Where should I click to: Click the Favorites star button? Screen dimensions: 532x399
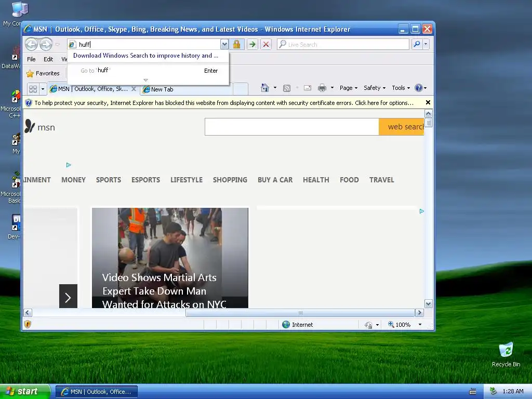[43, 73]
